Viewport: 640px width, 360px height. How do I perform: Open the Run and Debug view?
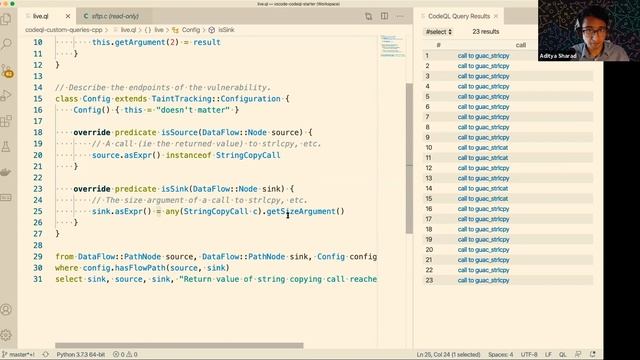tap(6, 96)
